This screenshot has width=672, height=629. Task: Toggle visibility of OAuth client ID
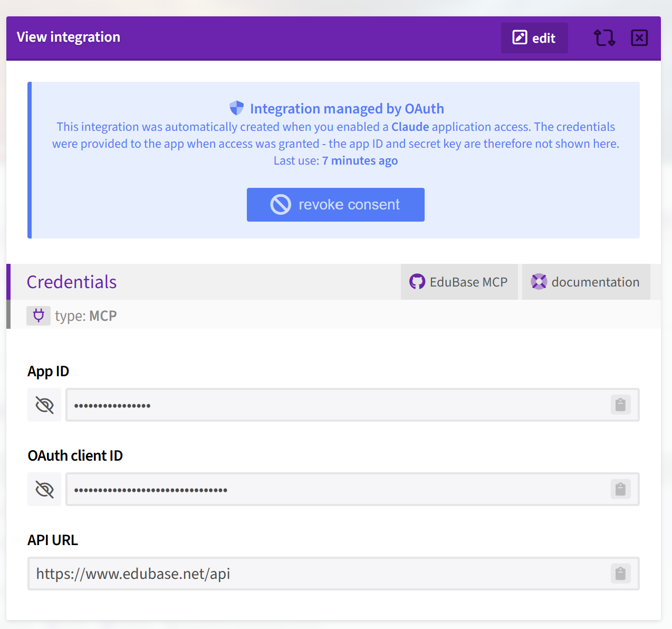coord(44,489)
